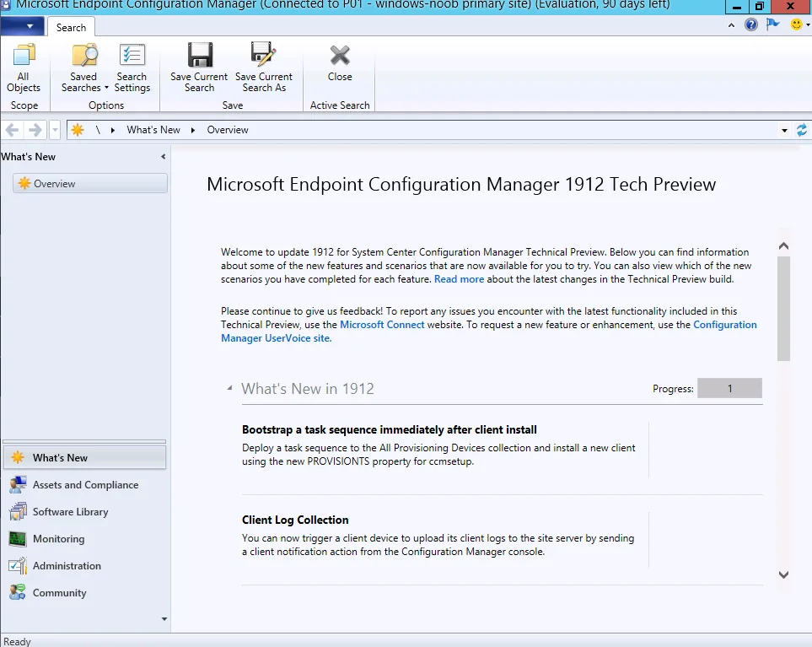The image size is (812, 647).
Task: Collapse the What's New navigation pane
Action: pyautogui.click(x=163, y=157)
